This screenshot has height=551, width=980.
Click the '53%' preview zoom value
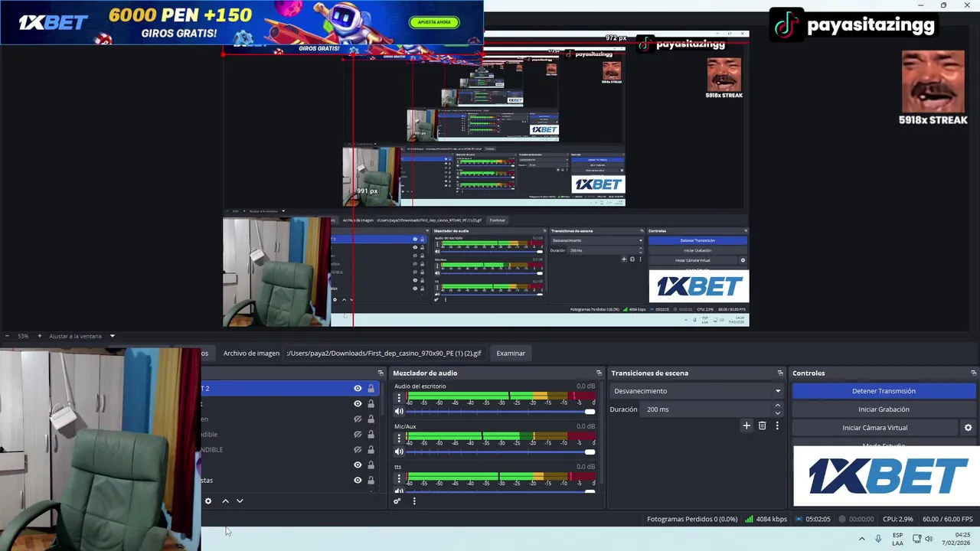[x=23, y=336]
